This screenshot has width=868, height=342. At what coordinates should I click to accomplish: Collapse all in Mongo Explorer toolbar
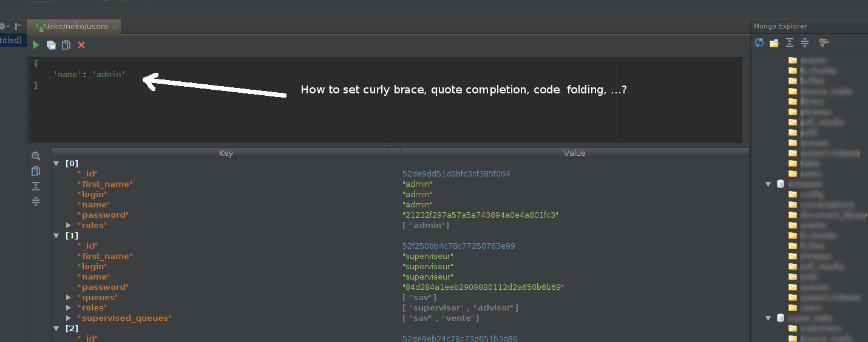point(805,42)
